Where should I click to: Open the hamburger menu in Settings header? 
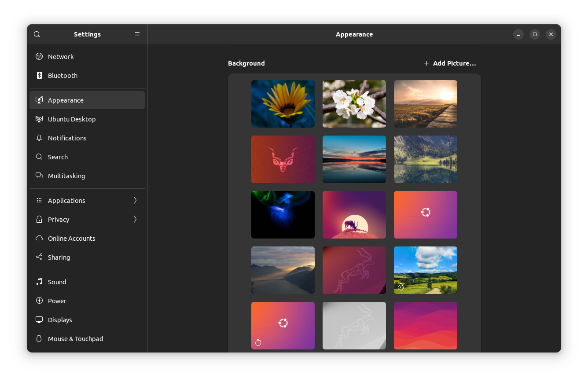(137, 34)
